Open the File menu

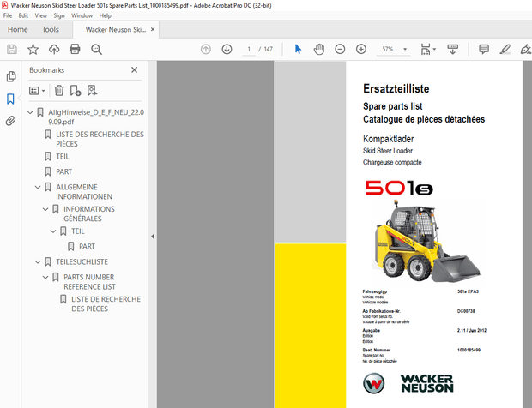pos(8,15)
